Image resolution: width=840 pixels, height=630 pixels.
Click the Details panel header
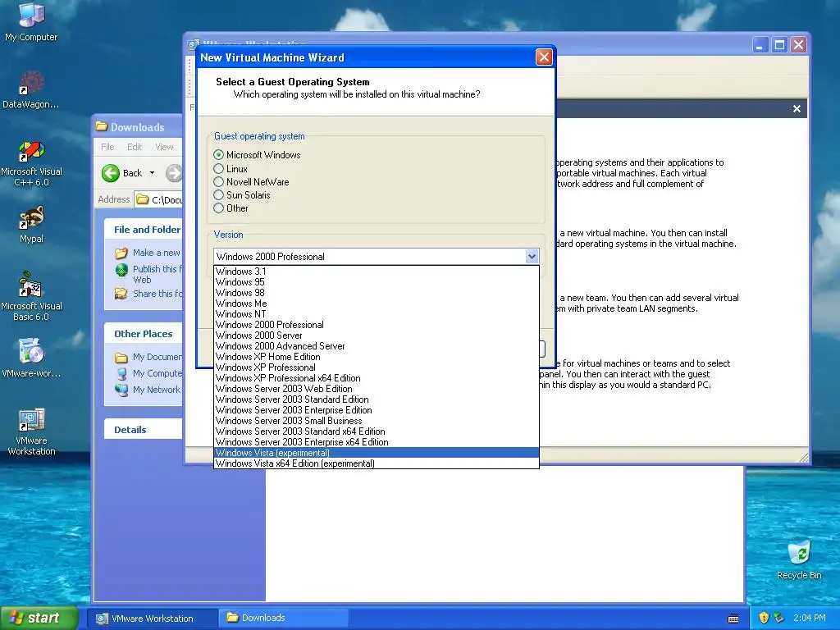(144, 430)
